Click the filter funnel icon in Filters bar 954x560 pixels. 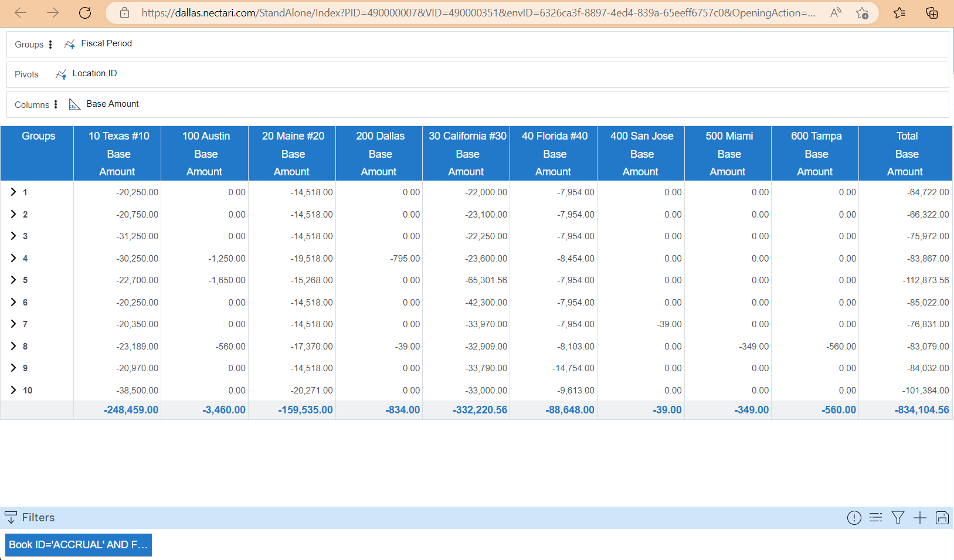tap(897, 517)
